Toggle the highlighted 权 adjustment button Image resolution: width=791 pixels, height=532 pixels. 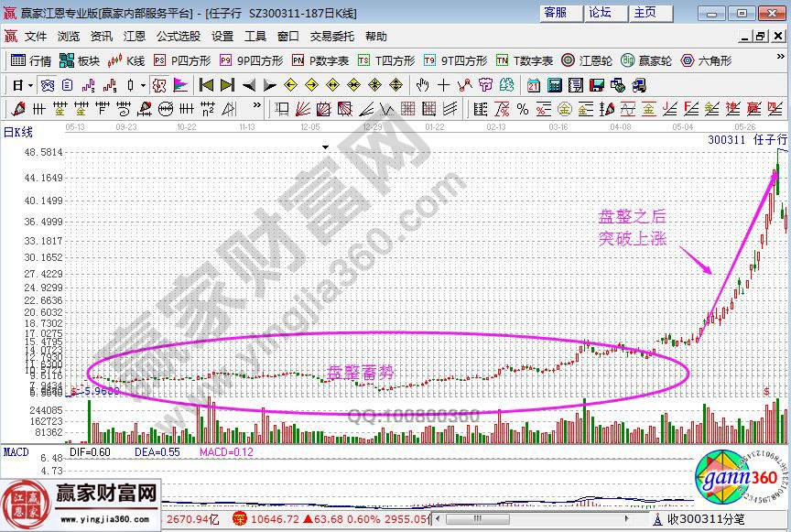click(158, 85)
